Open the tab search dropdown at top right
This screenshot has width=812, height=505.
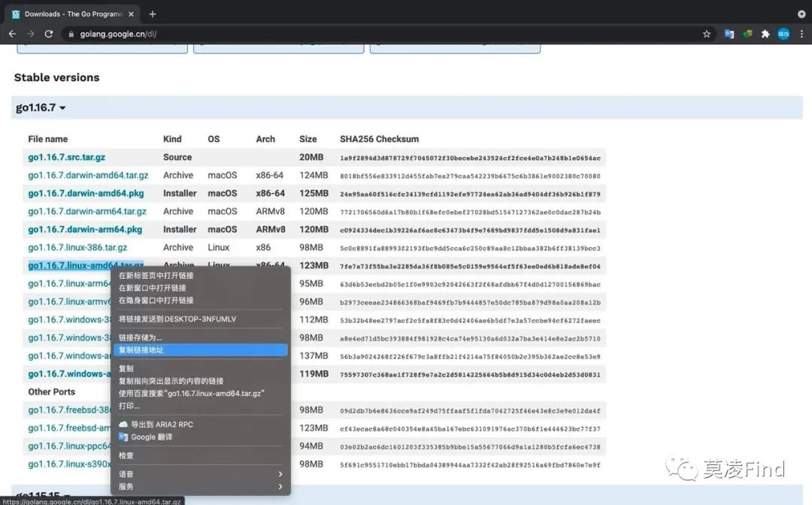pyautogui.click(x=801, y=14)
